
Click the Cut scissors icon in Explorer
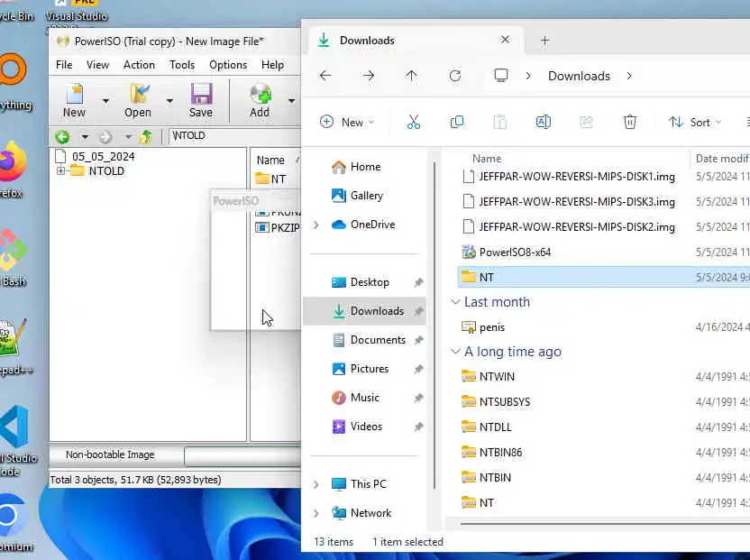pyautogui.click(x=414, y=122)
